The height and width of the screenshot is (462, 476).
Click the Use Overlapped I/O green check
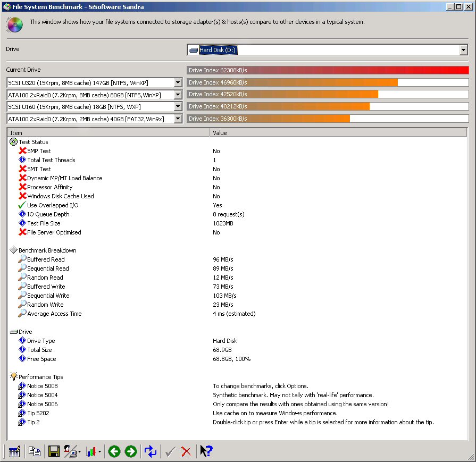point(22,205)
